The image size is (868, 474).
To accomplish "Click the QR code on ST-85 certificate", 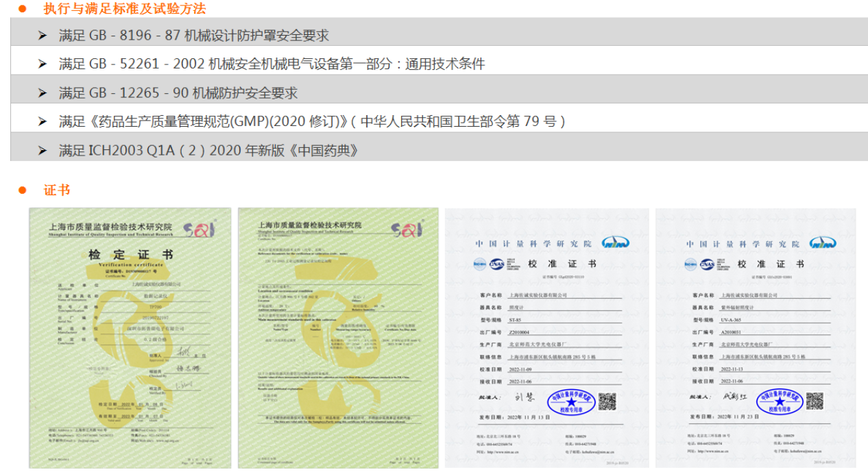I will [x=607, y=401].
